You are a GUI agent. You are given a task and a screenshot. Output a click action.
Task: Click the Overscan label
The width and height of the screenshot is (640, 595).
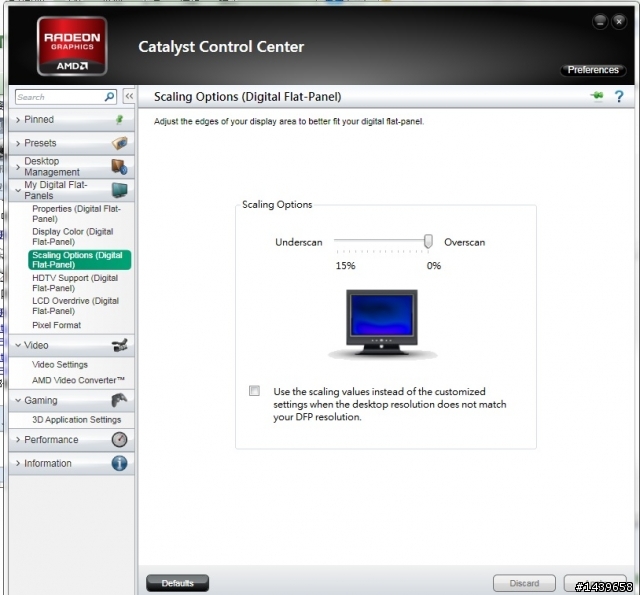[x=464, y=242]
